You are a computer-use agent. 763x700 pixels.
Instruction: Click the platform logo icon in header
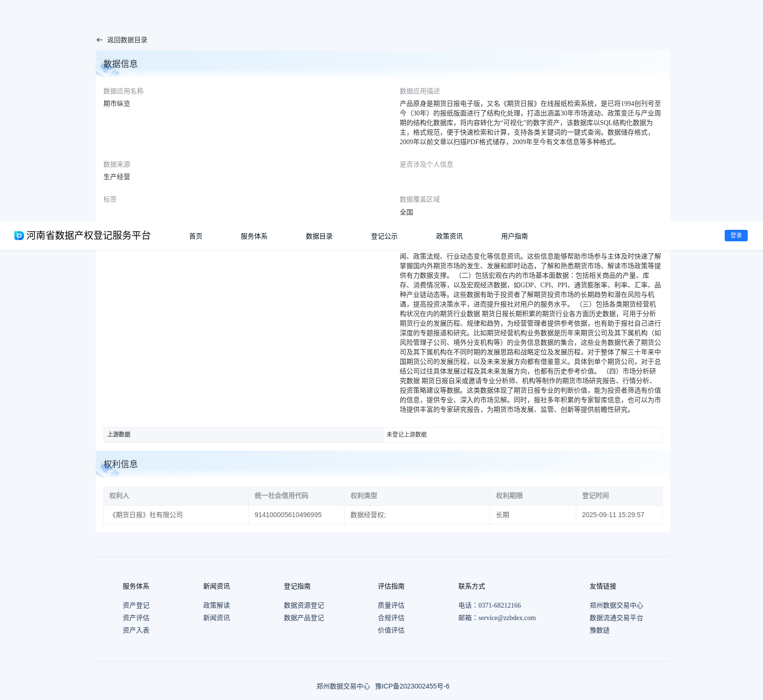click(19, 236)
